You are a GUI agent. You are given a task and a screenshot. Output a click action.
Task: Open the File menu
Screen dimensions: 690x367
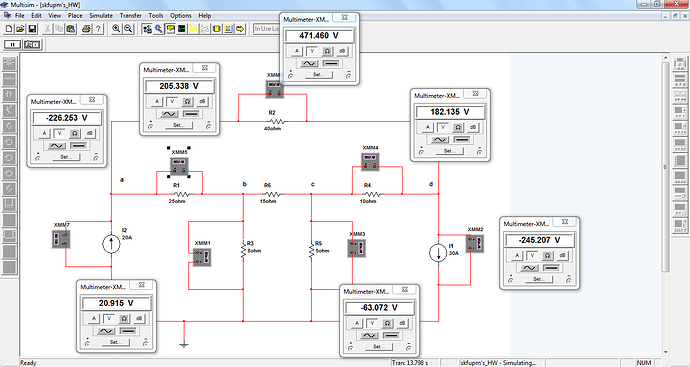(20, 15)
